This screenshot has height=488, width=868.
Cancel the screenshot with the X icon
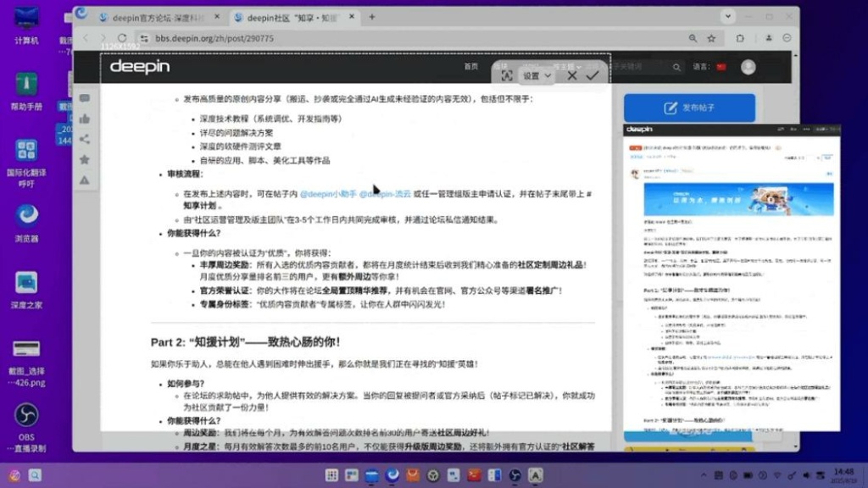point(572,75)
